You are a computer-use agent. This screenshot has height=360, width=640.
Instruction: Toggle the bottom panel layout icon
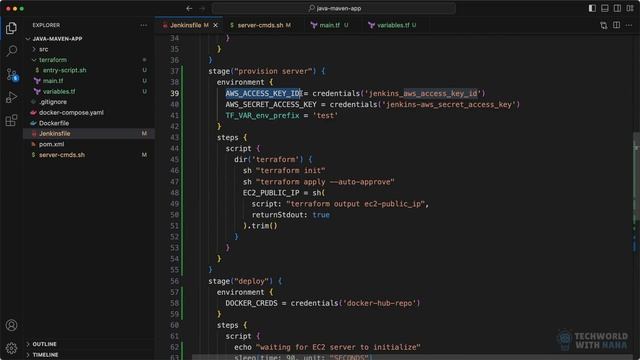[x=605, y=8]
